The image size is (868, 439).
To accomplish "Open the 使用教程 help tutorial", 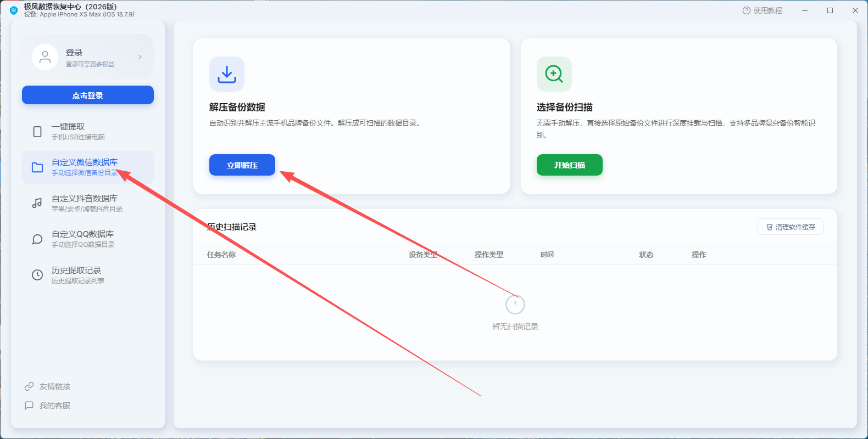I will [x=763, y=10].
